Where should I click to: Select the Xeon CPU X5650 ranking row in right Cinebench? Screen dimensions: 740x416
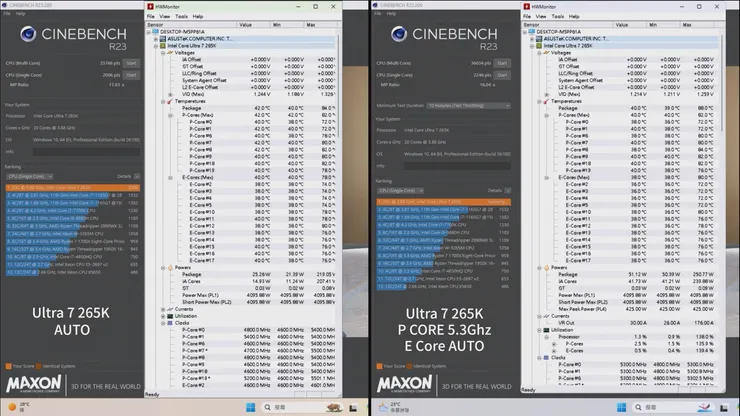(444, 287)
